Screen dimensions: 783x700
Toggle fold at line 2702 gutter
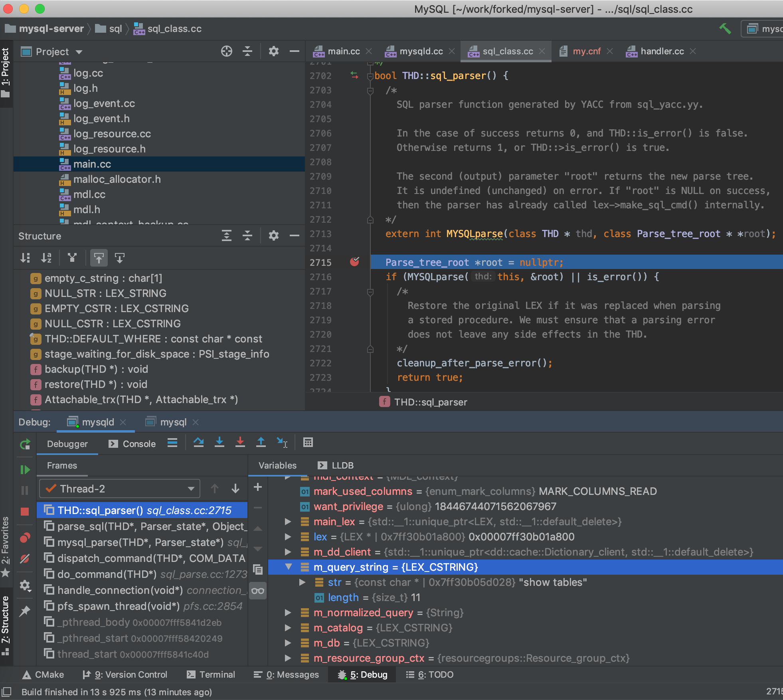pyautogui.click(x=370, y=76)
